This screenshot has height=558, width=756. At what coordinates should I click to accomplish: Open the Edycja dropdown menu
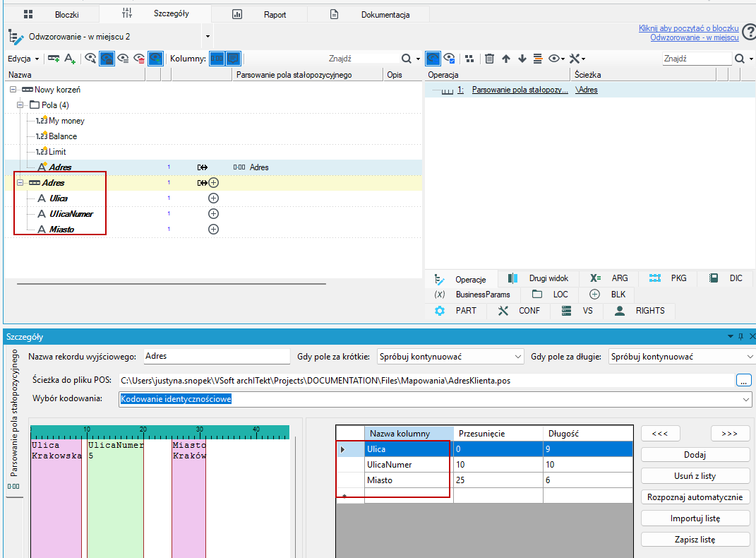click(23, 59)
